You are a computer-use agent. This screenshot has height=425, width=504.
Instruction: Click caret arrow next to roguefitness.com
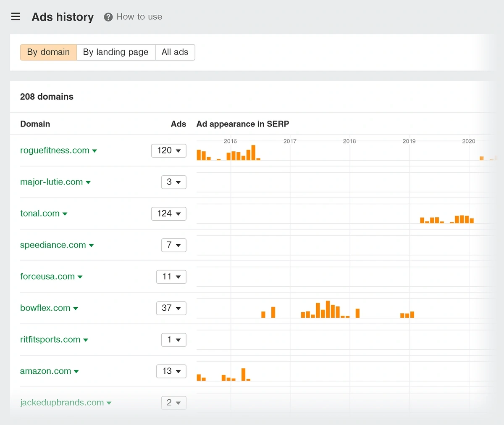(x=94, y=151)
